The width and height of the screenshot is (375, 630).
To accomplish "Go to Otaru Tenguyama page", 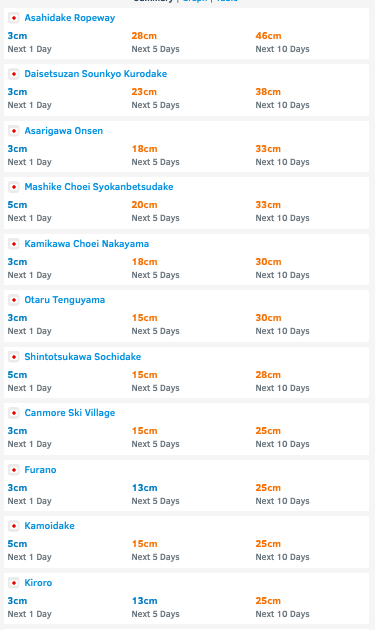I will point(65,300).
